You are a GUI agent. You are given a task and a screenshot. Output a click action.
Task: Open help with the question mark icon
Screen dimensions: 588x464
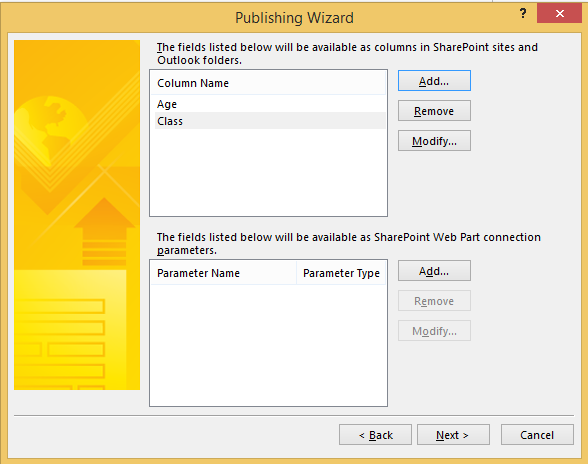point(523,14)
